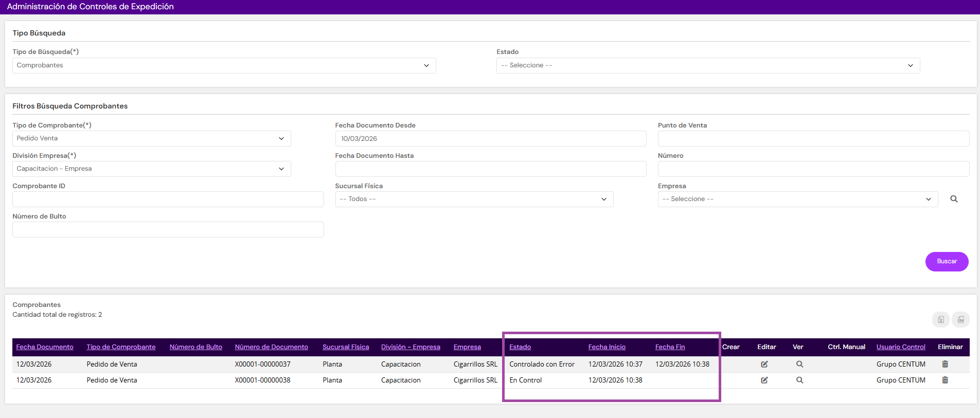Sort by Fecha Documento column
980x418 pixels.
(45, 347)
